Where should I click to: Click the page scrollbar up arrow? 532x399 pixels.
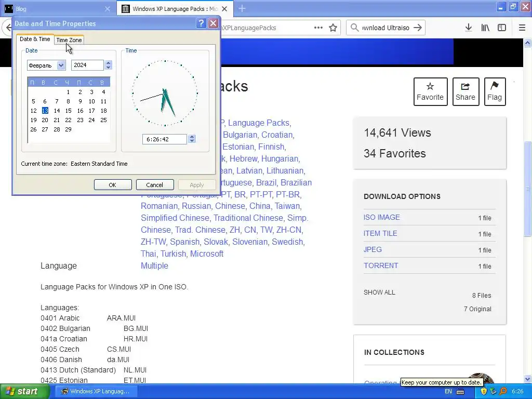tap(528, 43)
